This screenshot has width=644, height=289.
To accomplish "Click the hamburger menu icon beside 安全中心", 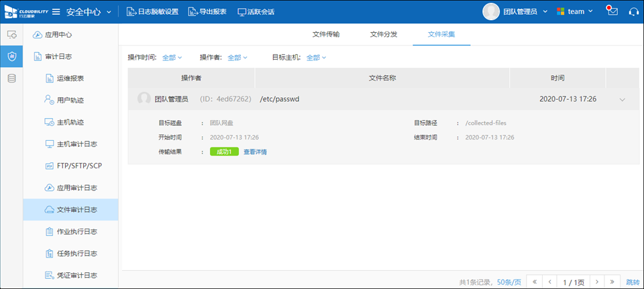I will click(56, 11).
